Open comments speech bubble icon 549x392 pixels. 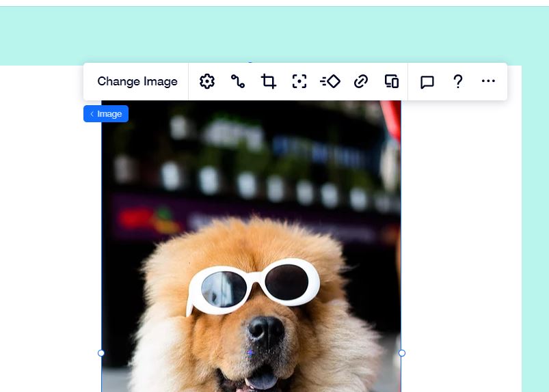pyautogui.click(x=427, y=82)
